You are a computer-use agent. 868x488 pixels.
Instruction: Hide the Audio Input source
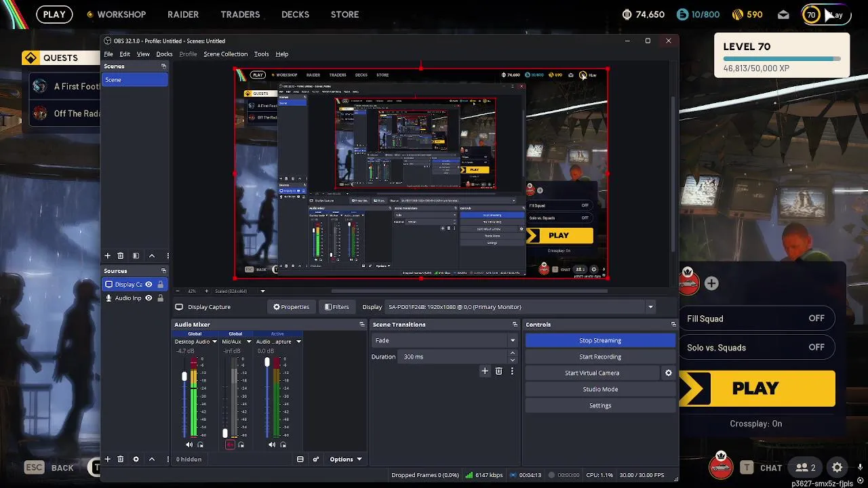click(149, 298)
